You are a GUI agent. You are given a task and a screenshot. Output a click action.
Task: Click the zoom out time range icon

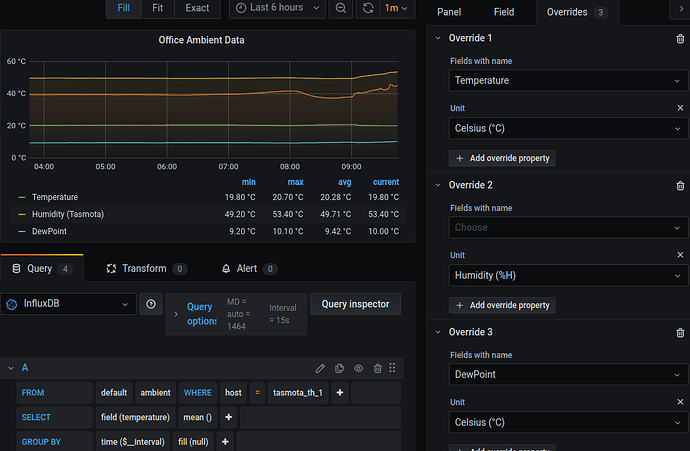341,8
